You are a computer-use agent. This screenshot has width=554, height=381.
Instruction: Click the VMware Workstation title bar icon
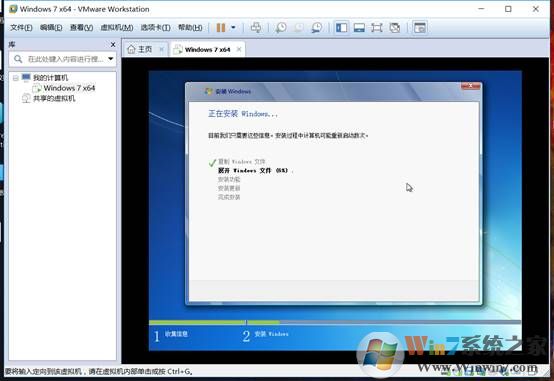click(13, 9)
